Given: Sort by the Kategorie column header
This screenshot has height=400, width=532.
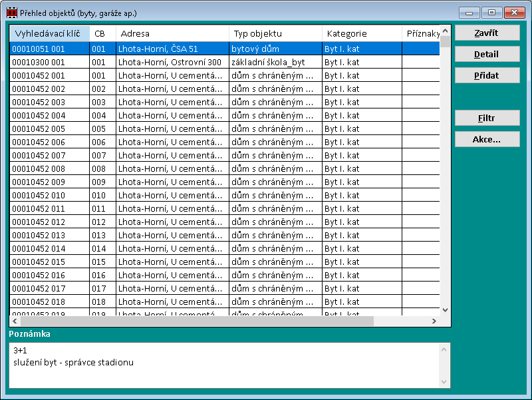Looking at the screenshot, I should [361, 33].
